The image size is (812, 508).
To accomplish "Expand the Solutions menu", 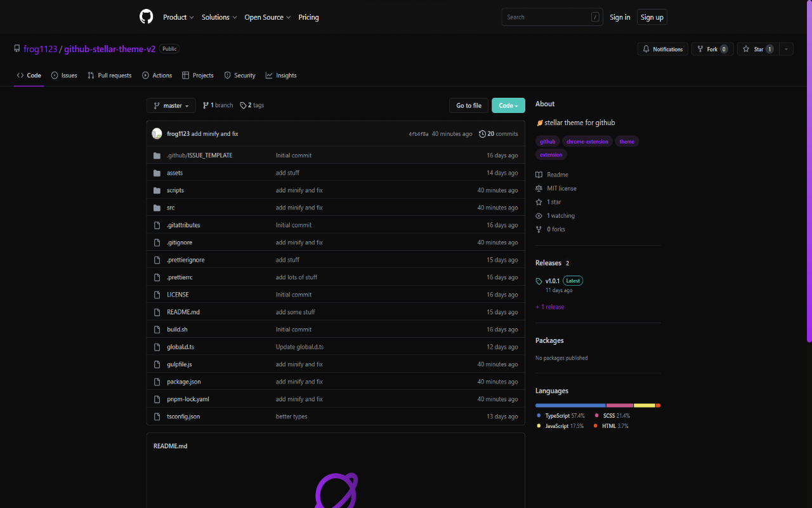I will click(x=219, y=17).
